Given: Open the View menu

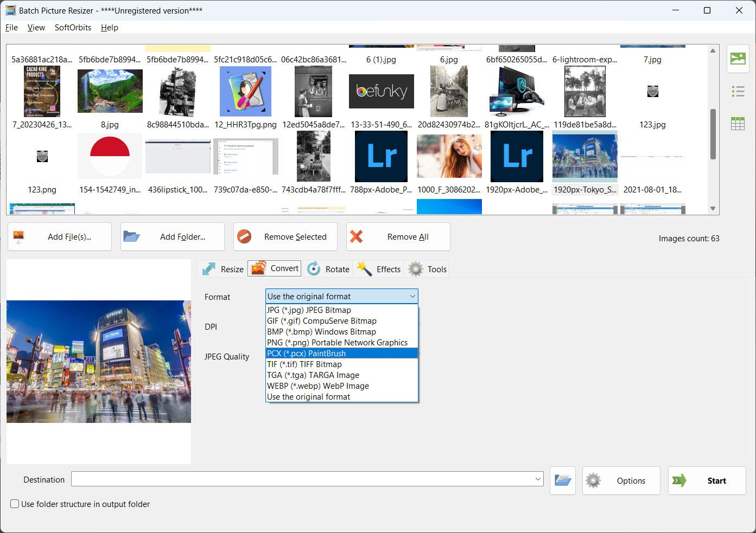Looking at the screenshot, I should [x=36, y=28].
